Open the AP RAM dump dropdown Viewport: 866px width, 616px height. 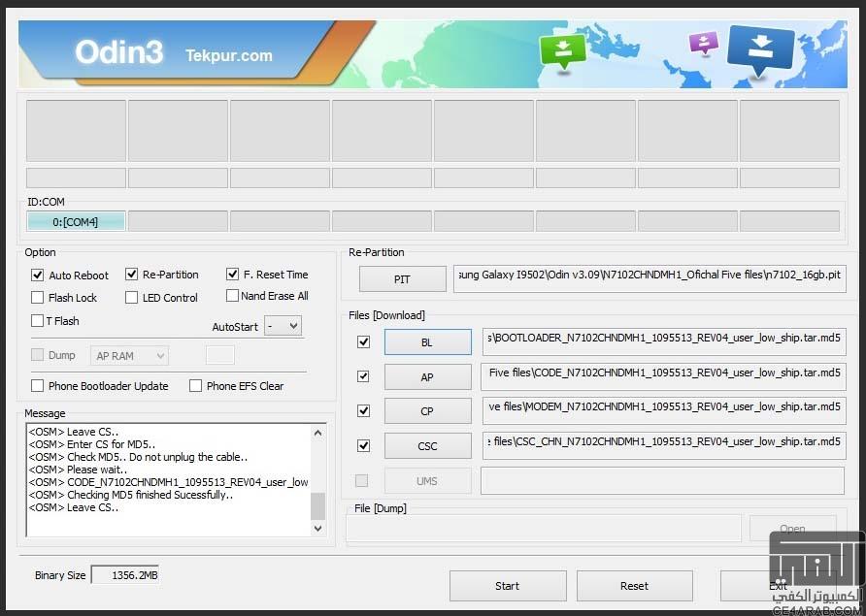[129, 356]
